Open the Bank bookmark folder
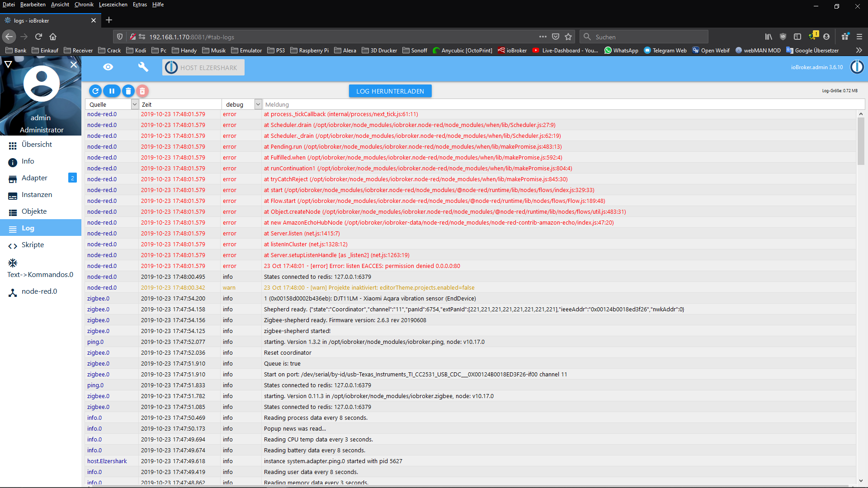 coord(16,50)
